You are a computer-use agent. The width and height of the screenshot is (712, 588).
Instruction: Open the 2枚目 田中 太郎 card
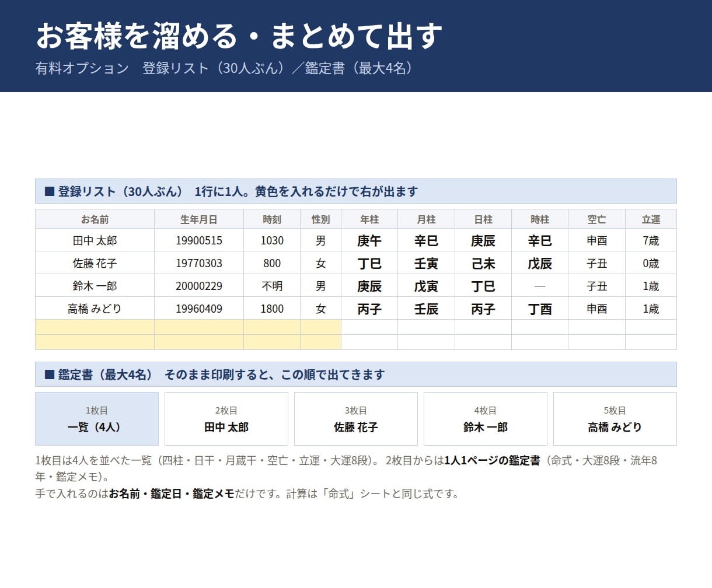[226, 419]
